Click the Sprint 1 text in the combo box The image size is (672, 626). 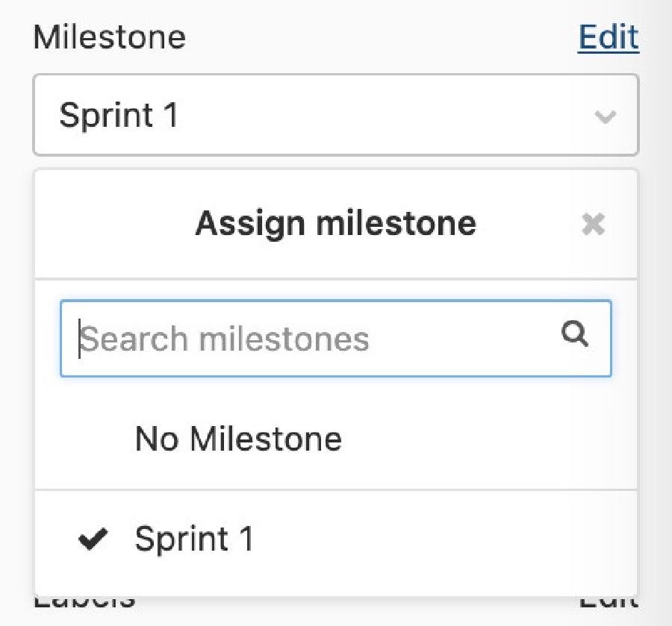[119, 116]
